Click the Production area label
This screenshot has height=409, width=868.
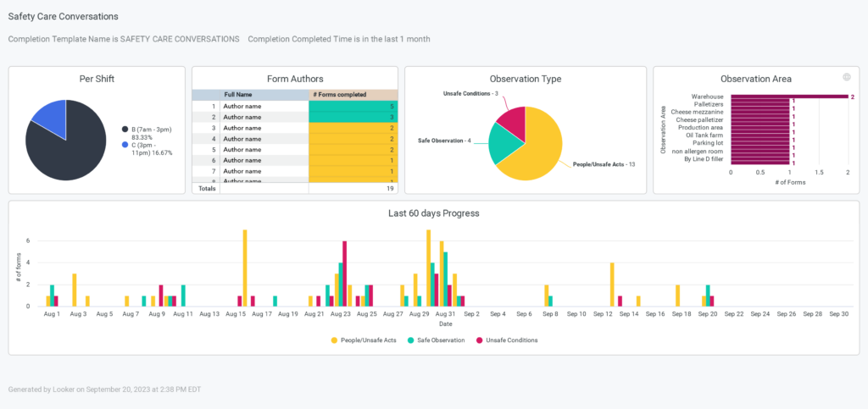click(x=701, y=127)
